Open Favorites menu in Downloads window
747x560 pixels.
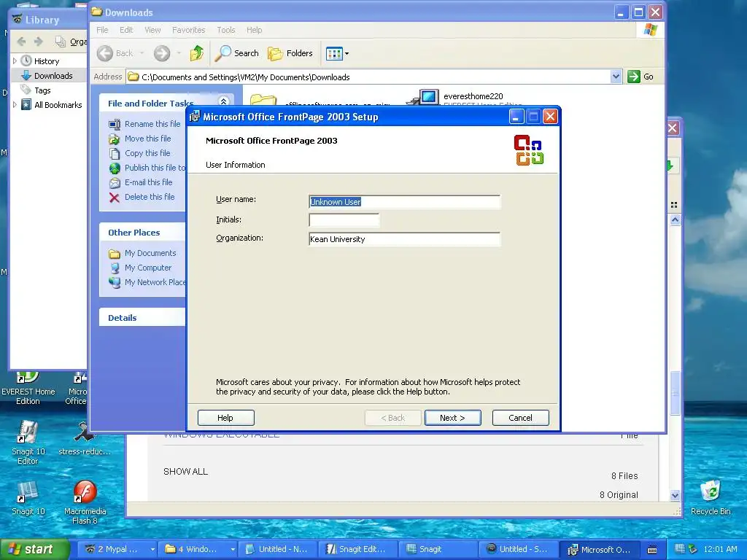click(x=189, y=30)
